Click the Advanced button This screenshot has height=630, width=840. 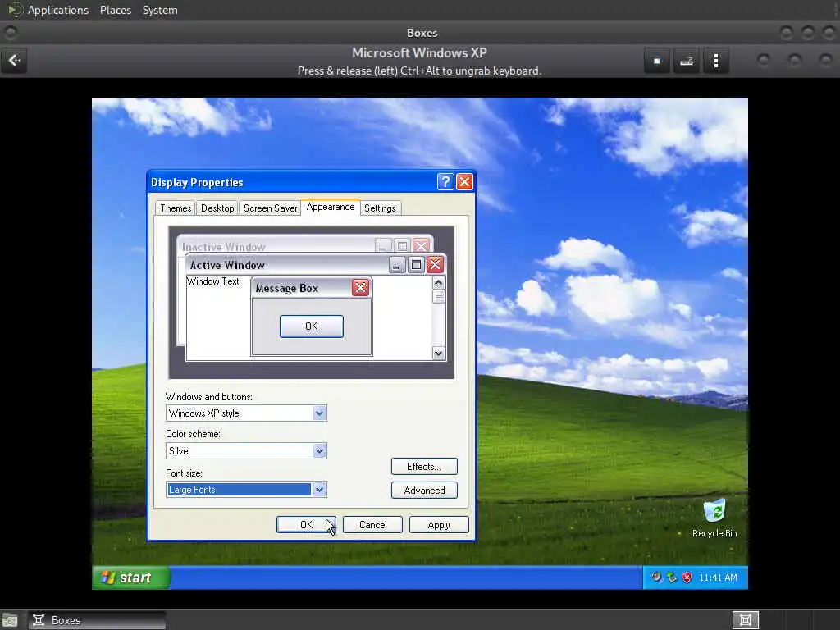[x=424, y=491]
